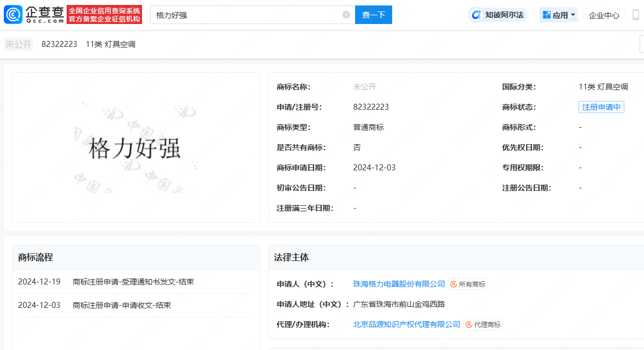Open applicant link 珠海格力电器股份有限公司
The height and width of the screenshot is (350, 644).
click(x=399, y=284)
